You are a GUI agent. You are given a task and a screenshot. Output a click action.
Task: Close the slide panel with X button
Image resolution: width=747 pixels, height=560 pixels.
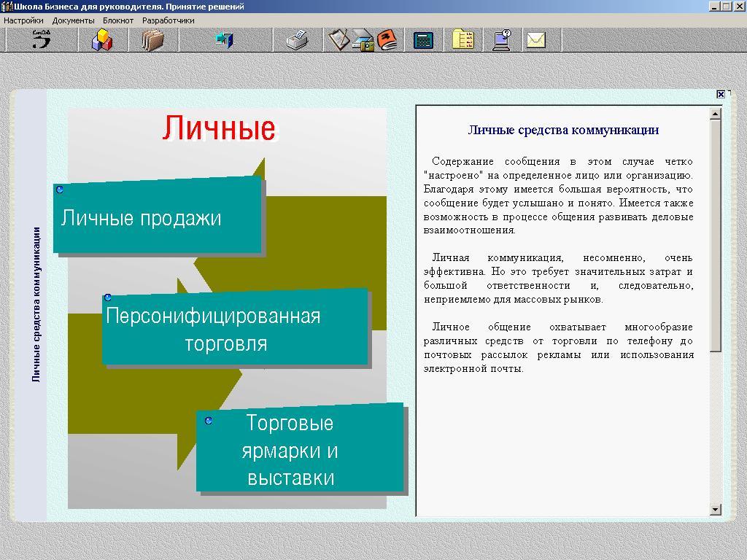click(x=721, y=94)
